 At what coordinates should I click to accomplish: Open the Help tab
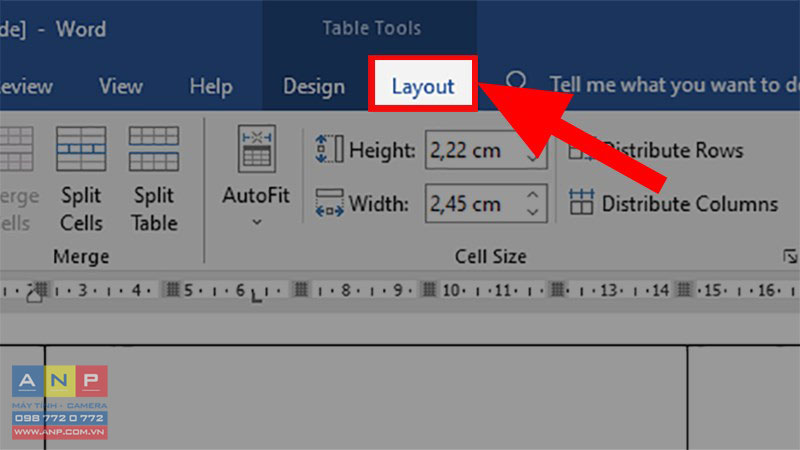tap(211, 86)
